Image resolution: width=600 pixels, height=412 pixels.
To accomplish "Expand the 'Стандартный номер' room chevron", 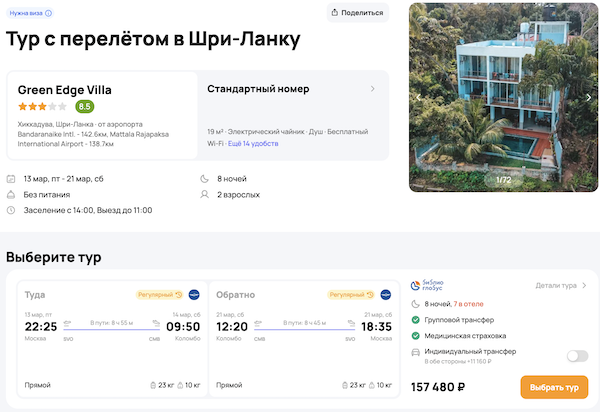I will point(373,89).
